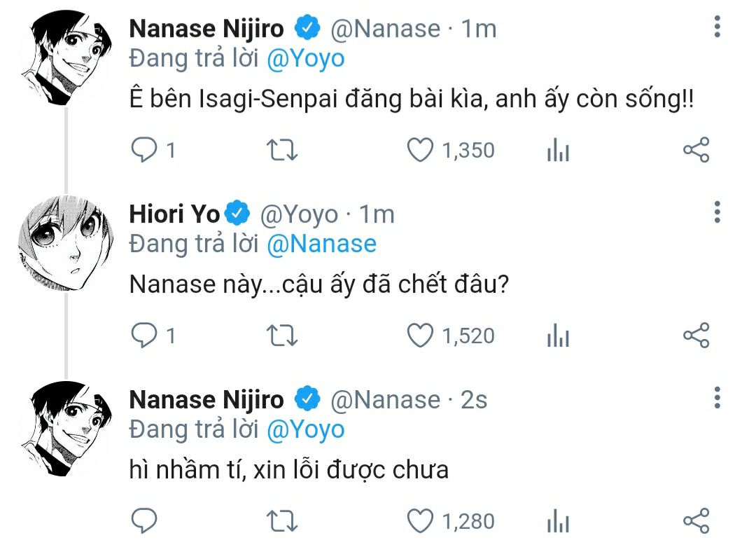Open more options for Nanase's 2s-old tweet
The image size is (756, 545).
click(717, 398)
